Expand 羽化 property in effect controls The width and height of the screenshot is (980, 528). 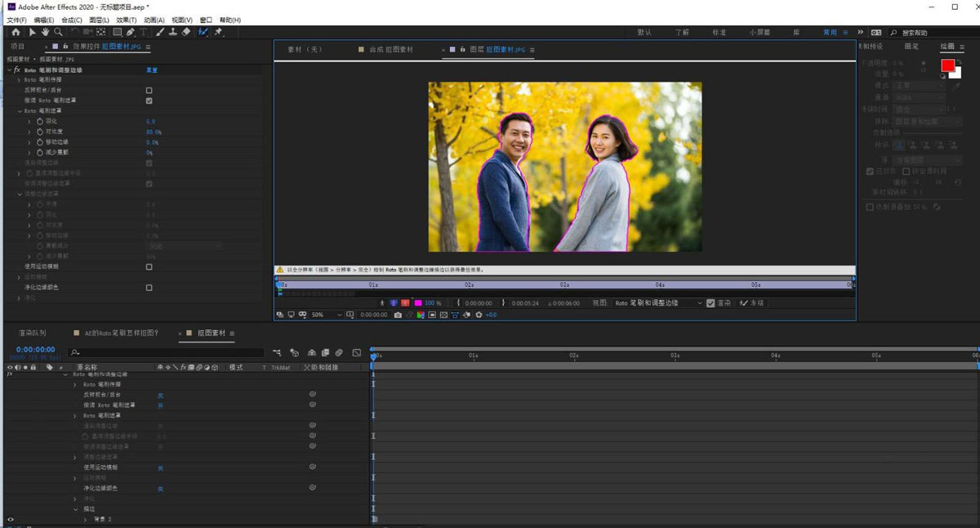29,121
